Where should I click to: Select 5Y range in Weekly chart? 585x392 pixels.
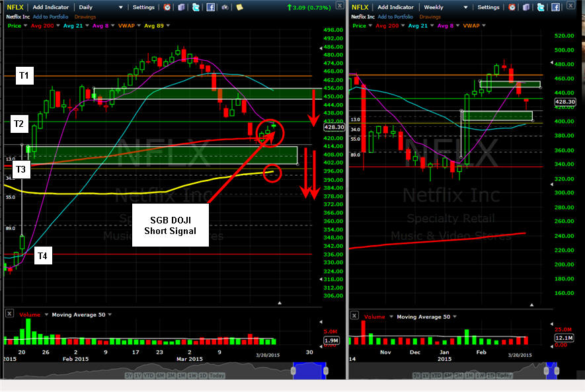(416, 375)
